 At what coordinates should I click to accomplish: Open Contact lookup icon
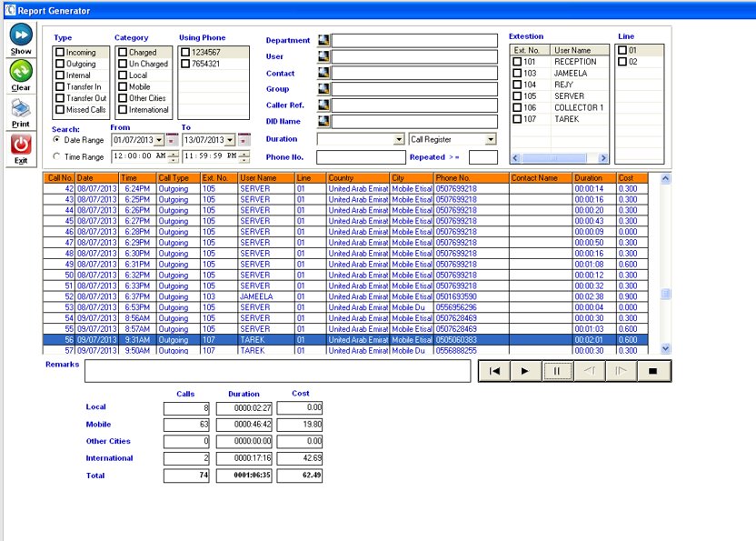323,73
